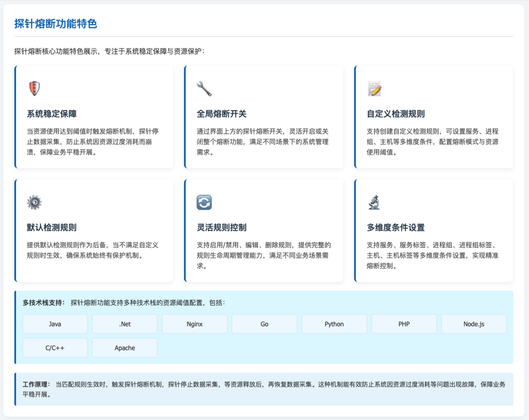Open the 系统稳定保障 card title
529x420 pixels.
(52, 114)
